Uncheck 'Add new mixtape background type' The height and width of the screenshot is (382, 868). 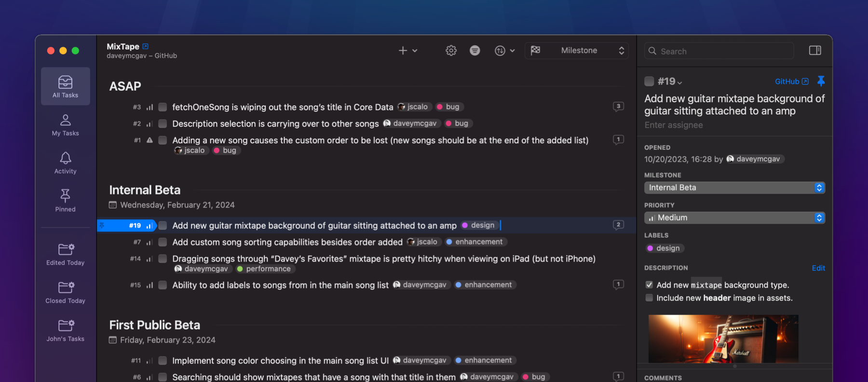tap(650, 285)
